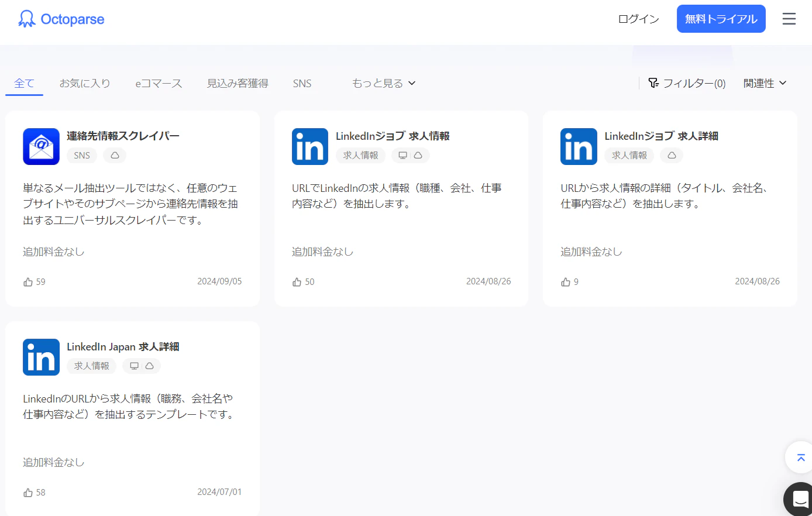Click cloud icon on LinkedInジョブ 求人詳細 card
The image size is (812, 516).
[x=672, y=155]
